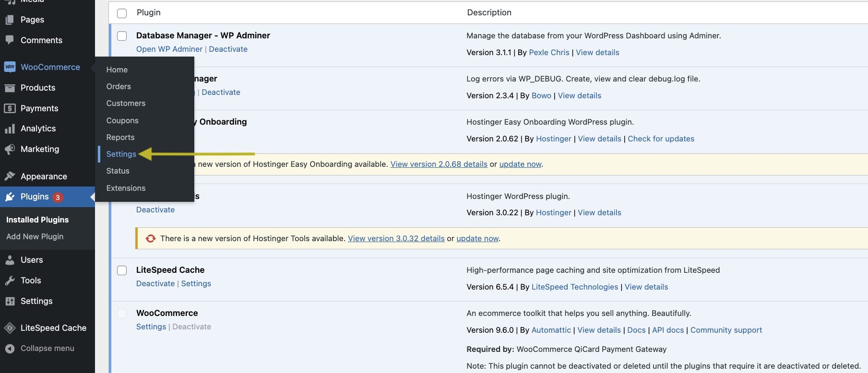Click the Plugins update count badge
The width and height of the screenshot is (868, 373).
pyautogui.click(x=58, y=197)
